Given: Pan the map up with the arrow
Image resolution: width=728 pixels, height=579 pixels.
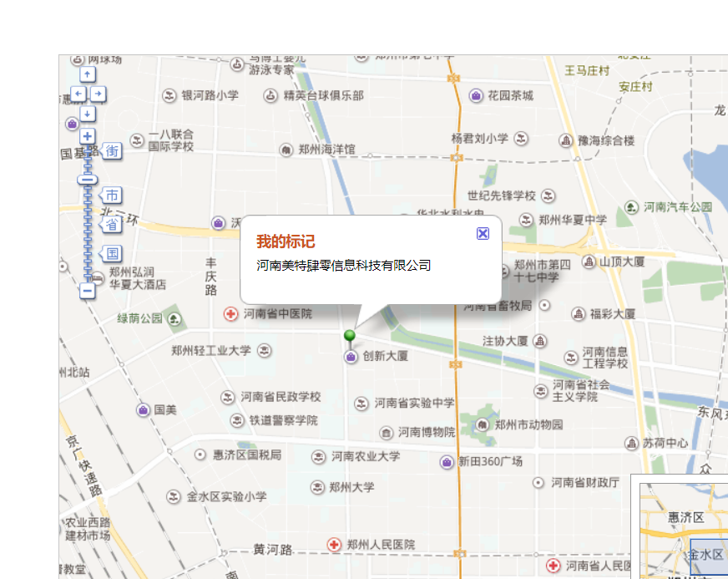Looking at the screenshot, I should [x=88, y=74].
